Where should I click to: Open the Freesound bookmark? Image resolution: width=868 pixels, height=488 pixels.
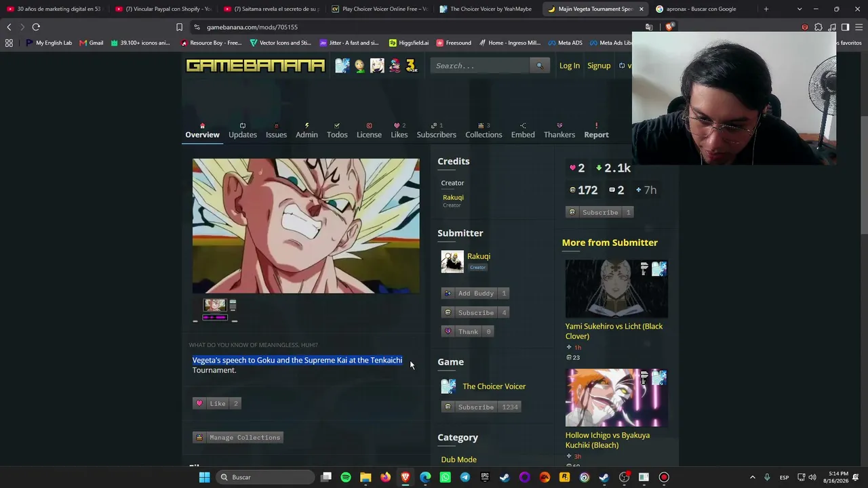454,43
